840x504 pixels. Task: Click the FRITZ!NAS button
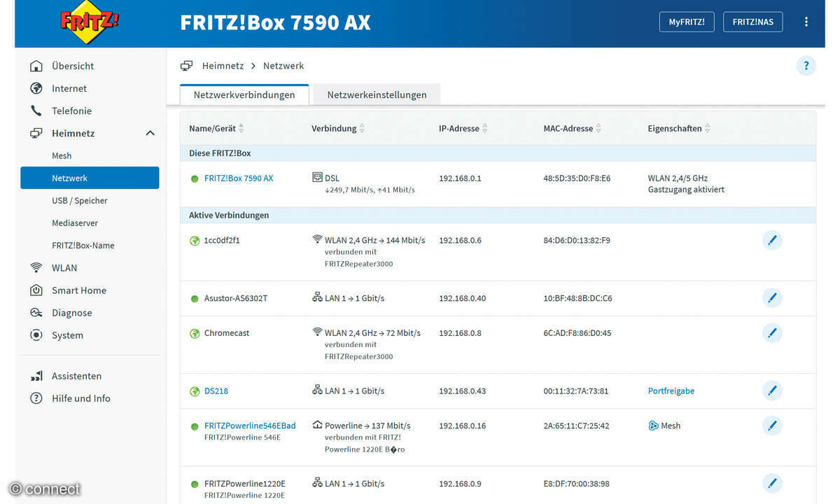pyautogui.click(x=752, y=22)
